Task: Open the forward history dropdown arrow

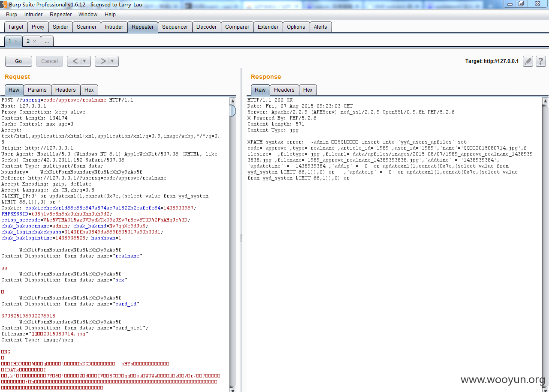Action: (113, 61)
